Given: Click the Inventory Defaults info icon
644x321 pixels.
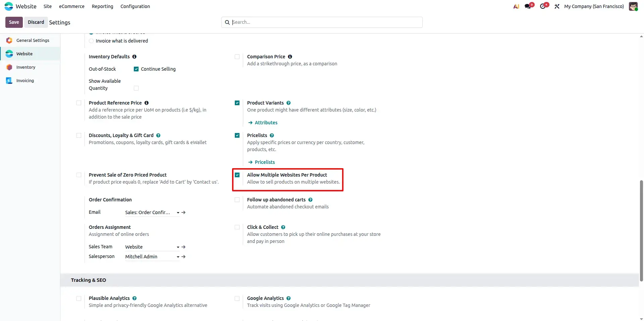Looking at the screenshot, I should [x=134, y=57].
